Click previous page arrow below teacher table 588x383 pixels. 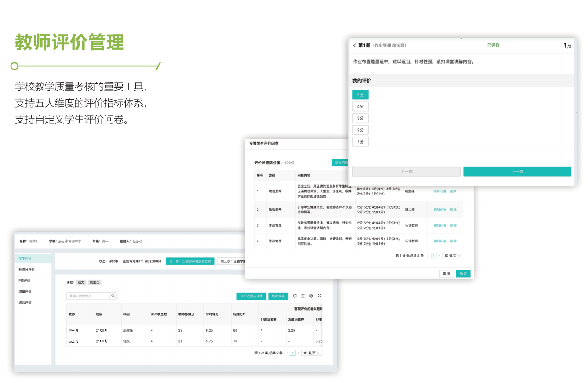287,353
